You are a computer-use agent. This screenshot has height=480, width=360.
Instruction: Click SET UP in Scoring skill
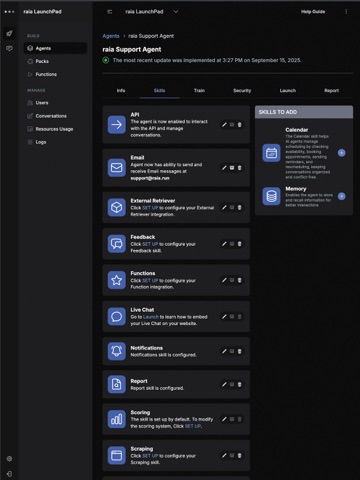click(193, 426)
